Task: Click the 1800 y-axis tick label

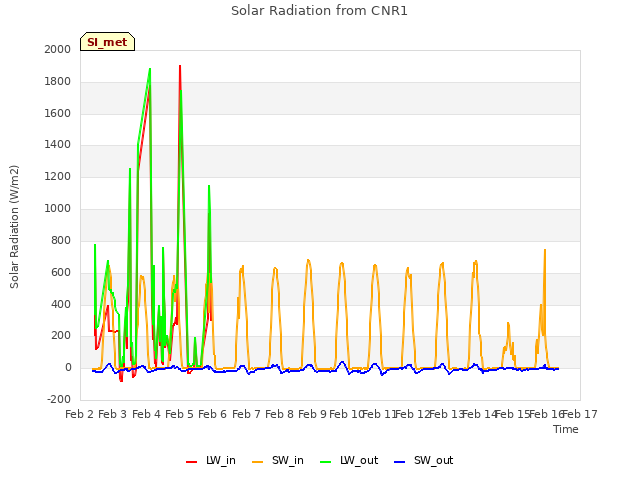Action: coord(58,82)
